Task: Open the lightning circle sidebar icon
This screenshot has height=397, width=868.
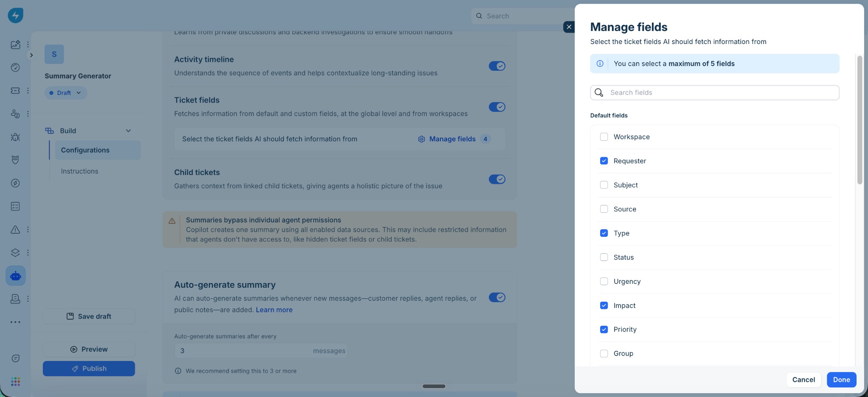Action: click(15, 183)
